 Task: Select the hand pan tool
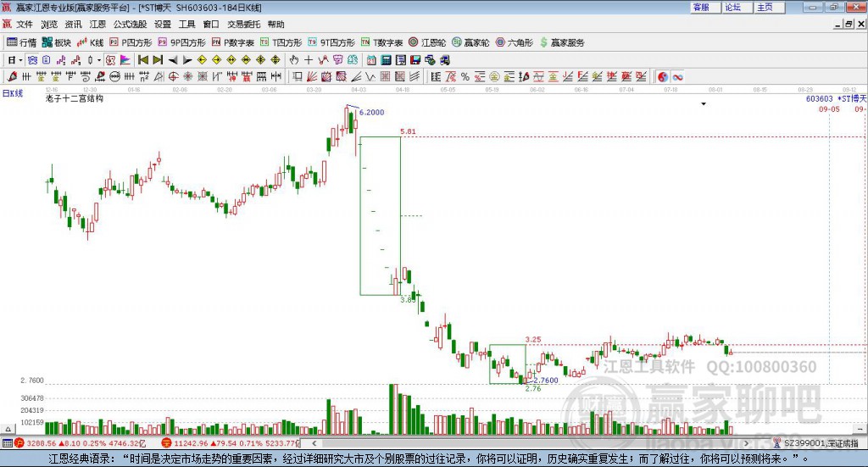pyautogui.click(x=294, y=60)
